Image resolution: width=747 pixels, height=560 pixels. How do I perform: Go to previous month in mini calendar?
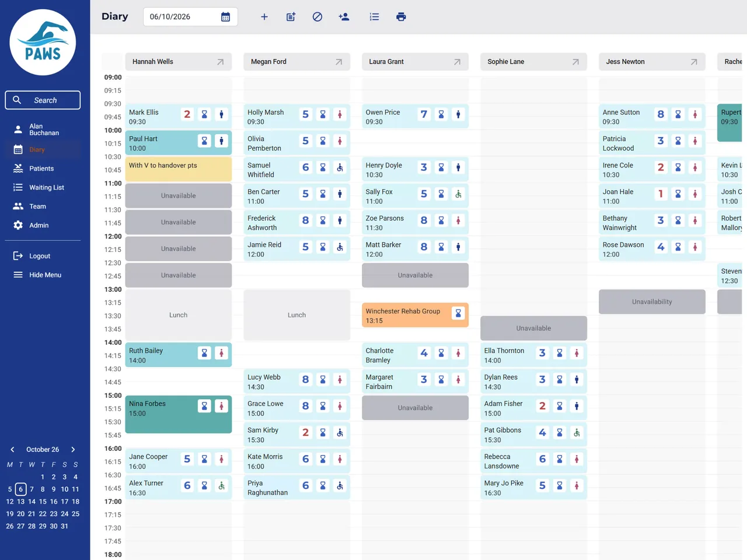(x=12, y=450)
